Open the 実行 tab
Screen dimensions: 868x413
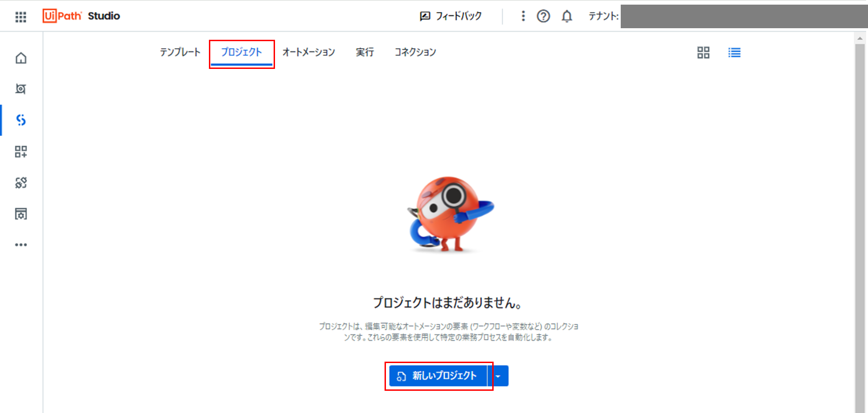pyautogui.click(x=365, y=52)
